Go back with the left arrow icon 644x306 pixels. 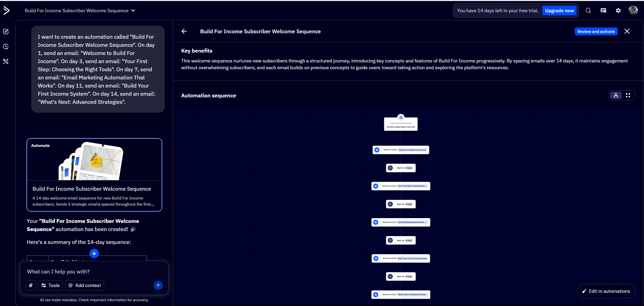[x=184, y=31]
